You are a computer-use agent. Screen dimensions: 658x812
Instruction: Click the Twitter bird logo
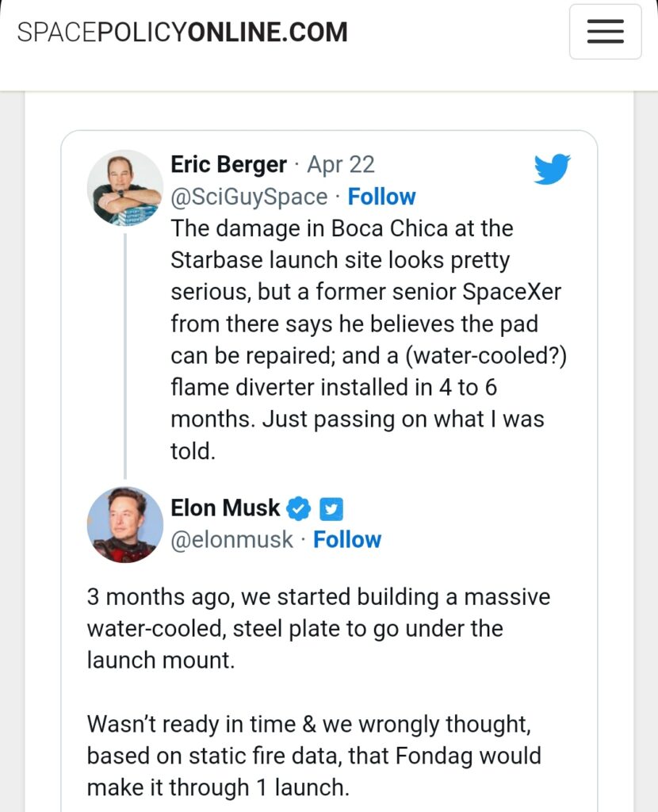pyautogui.click(x=552, y=169)
